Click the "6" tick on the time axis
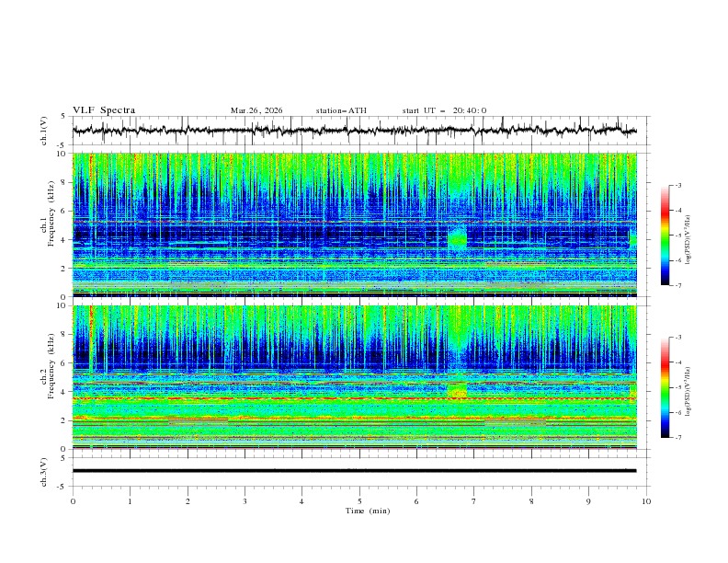This screenshot has width=728, height=563. (416, 501)
